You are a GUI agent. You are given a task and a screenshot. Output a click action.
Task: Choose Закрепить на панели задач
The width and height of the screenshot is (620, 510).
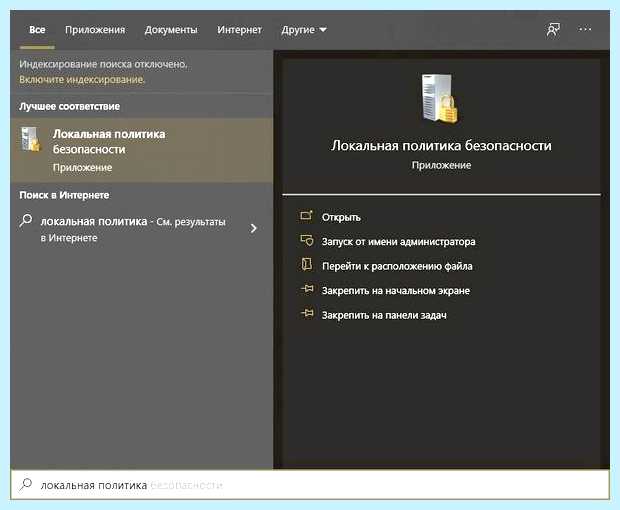tap(384, 315)
